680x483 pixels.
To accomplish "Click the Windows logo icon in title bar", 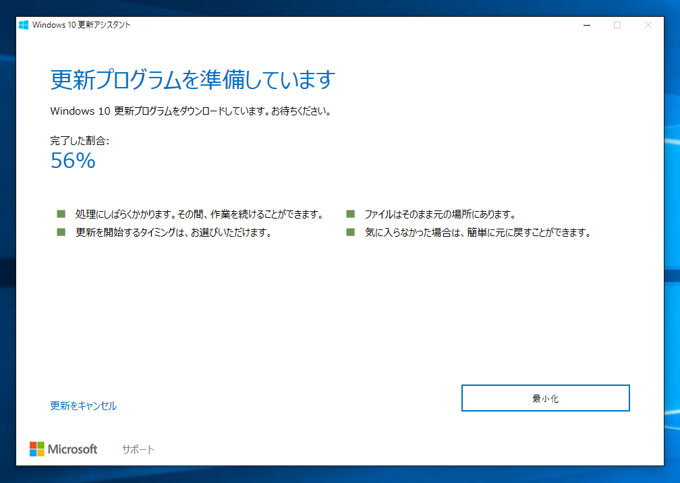I will [x=24, y=25].
